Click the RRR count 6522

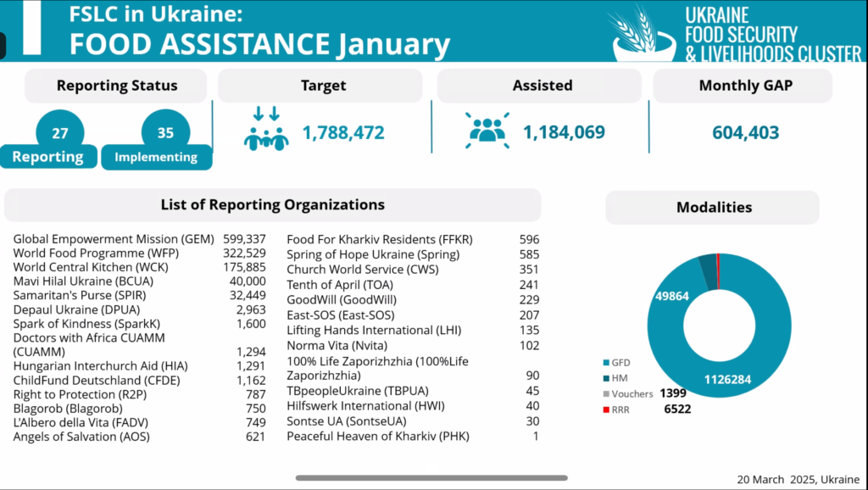677,409
